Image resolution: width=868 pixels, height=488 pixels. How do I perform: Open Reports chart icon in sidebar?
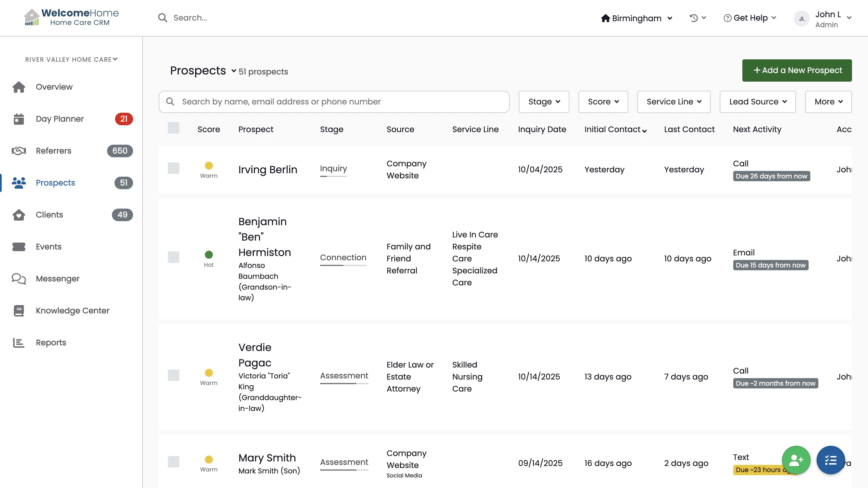pos(19,342)
